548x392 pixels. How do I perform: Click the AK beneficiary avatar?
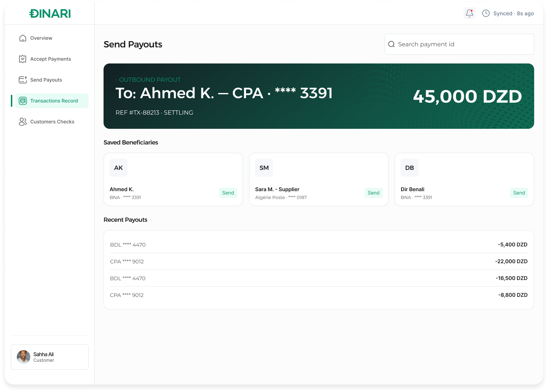(118, 168)
